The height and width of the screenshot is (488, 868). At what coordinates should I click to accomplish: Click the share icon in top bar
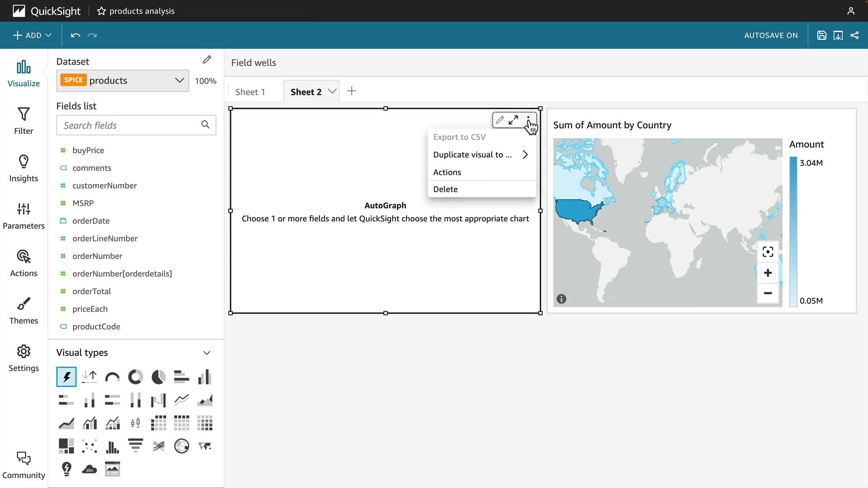(854, 35)
